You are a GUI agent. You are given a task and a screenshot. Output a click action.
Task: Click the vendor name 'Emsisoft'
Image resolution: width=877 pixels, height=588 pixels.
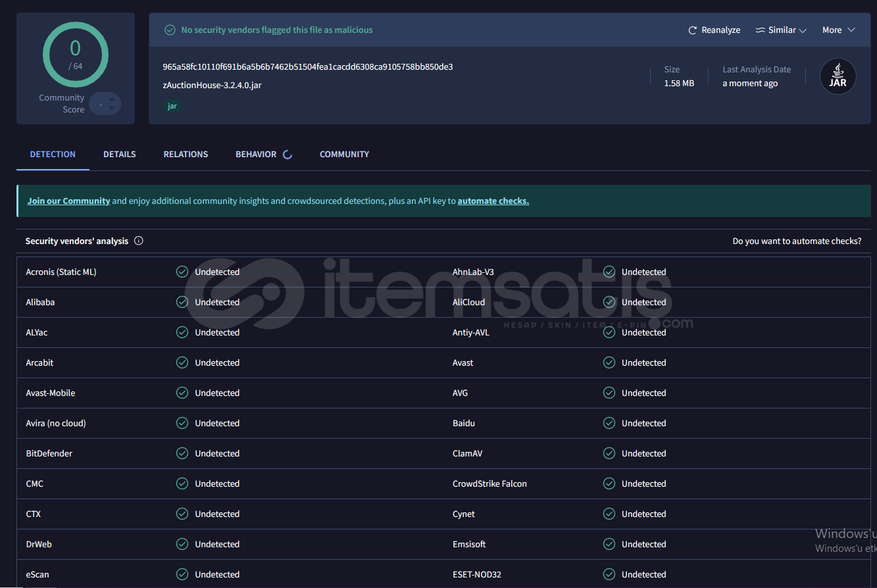pos(469,544)
